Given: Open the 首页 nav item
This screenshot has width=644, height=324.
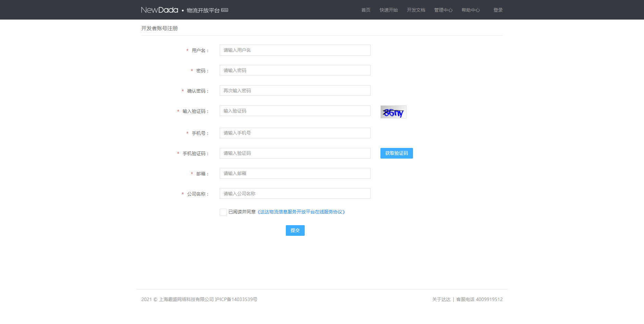Looking at the screenshot, I should [366, 10].
